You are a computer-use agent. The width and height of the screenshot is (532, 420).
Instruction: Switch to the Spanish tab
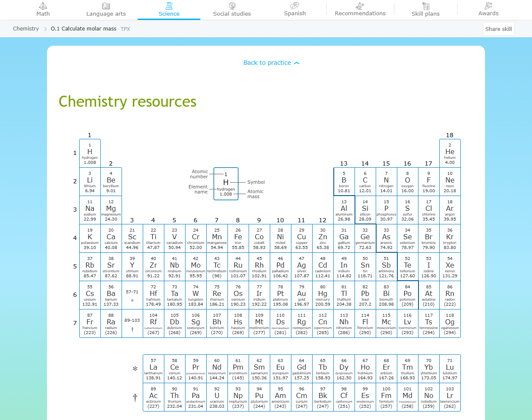point(295,14)
